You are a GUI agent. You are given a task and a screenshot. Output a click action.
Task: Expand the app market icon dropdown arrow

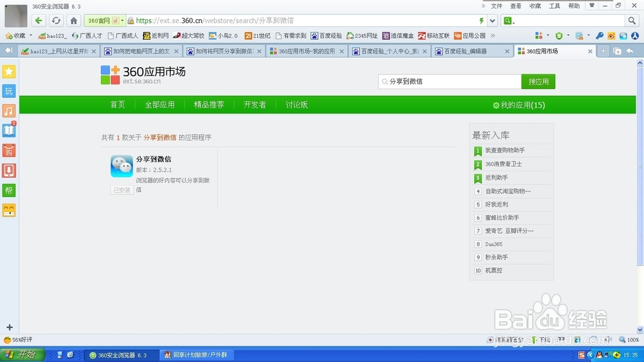(x=548, y=35)
